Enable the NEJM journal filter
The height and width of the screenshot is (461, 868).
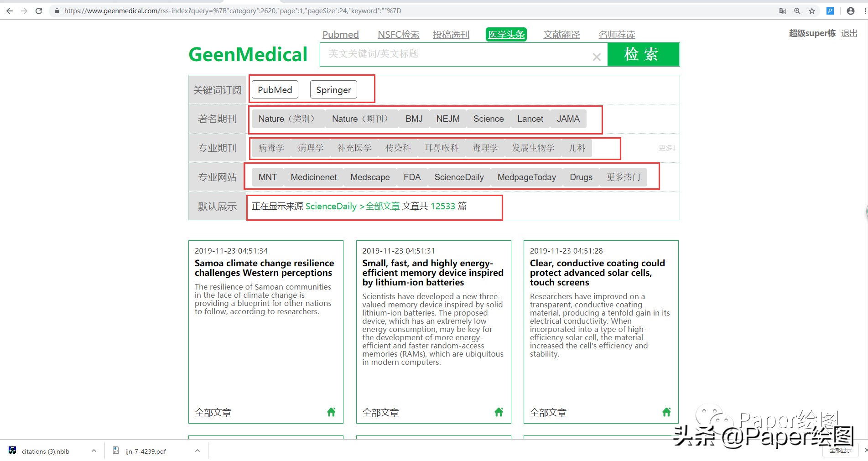pyautogui.click(x=447, y=119)
